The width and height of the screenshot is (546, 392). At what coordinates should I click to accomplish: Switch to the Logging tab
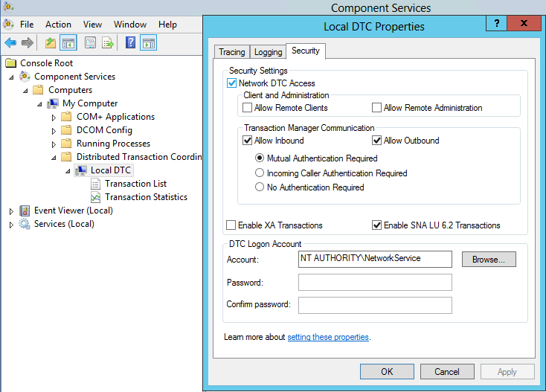click(x=268, y=52)
